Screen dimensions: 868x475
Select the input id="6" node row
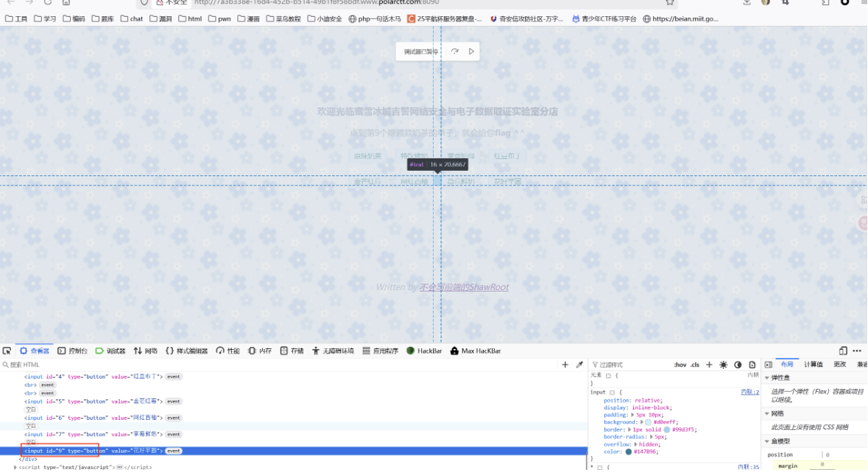coord(294,418)
